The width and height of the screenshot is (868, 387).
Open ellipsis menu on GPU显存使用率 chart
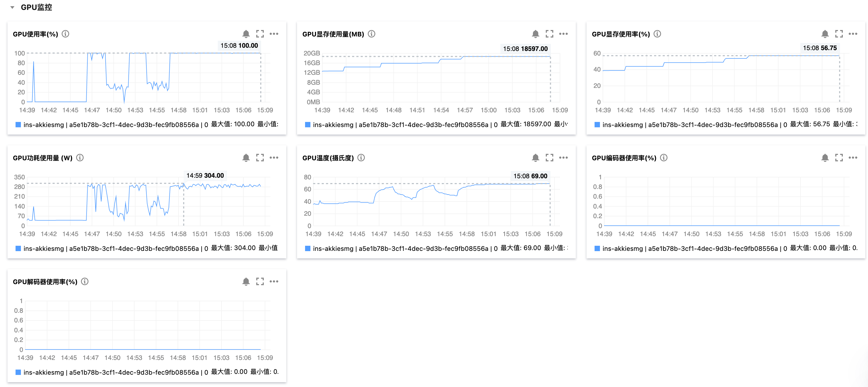pyautogui.click(x=853, y=34)
